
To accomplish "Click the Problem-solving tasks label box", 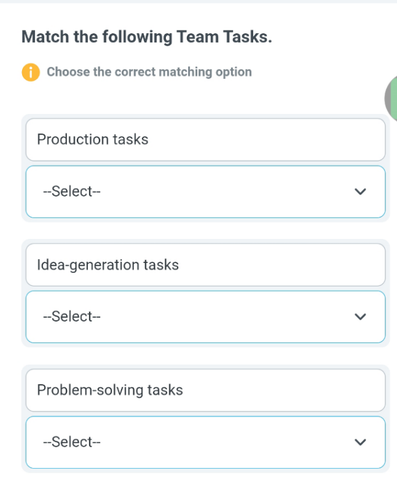I will 206,390.
